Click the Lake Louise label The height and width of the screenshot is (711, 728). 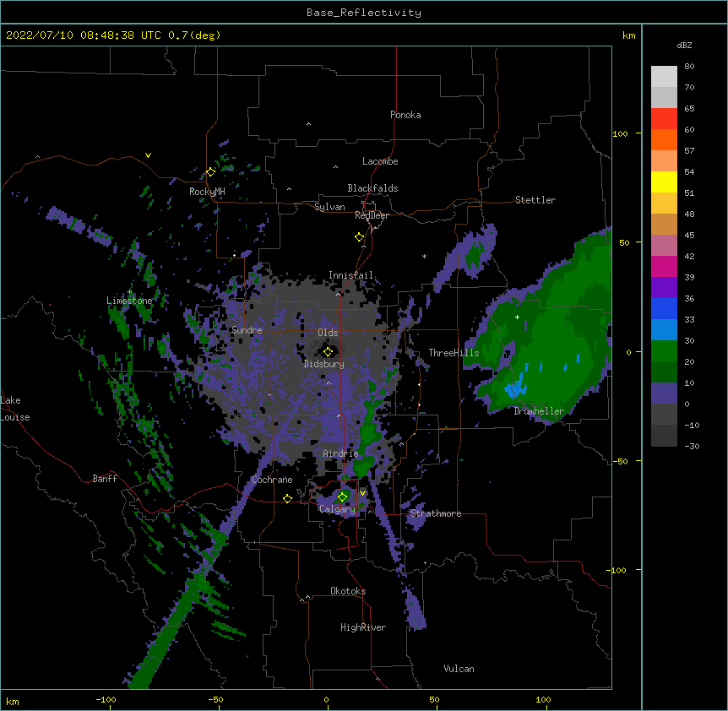(x=15, y=409)
